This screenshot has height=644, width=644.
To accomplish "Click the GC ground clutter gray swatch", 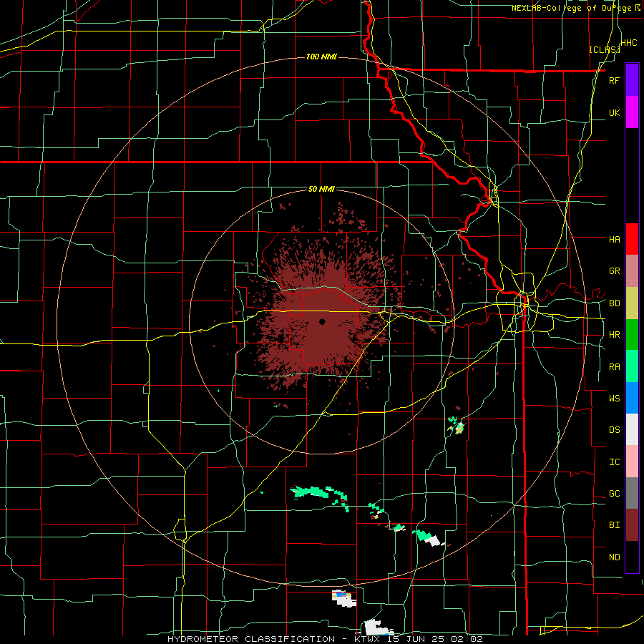I will coord(632,493).
